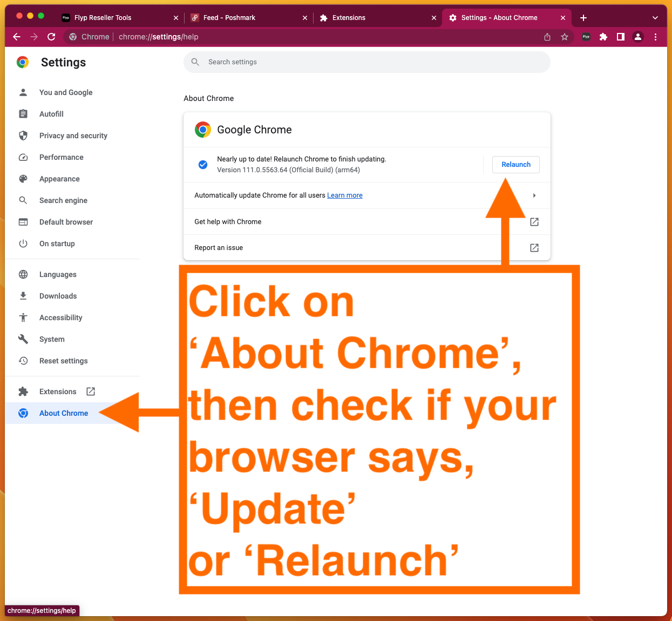This screenshot has width=672, height=621.
Task: Click the Chrome logo beside Settings title
Action: pos(23,62)
